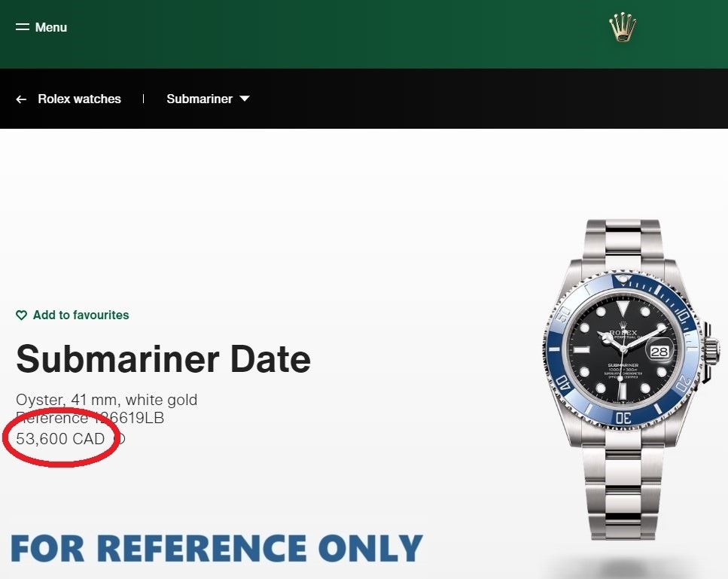Screen dimensions: 728x579
Task: Click the Rolex crown logo
Action: [623, 27]
